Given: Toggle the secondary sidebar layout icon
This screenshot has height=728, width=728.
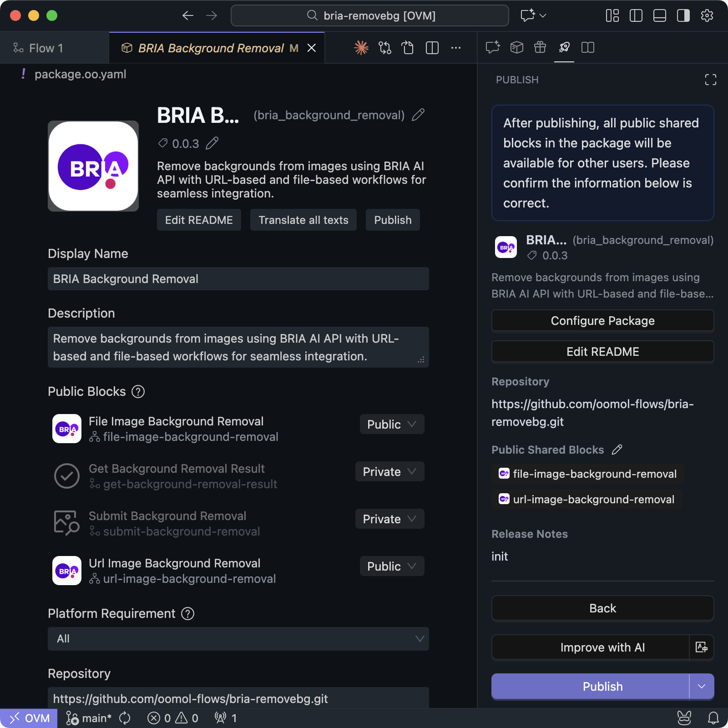Looking at the screenshot, I should 683,16.
